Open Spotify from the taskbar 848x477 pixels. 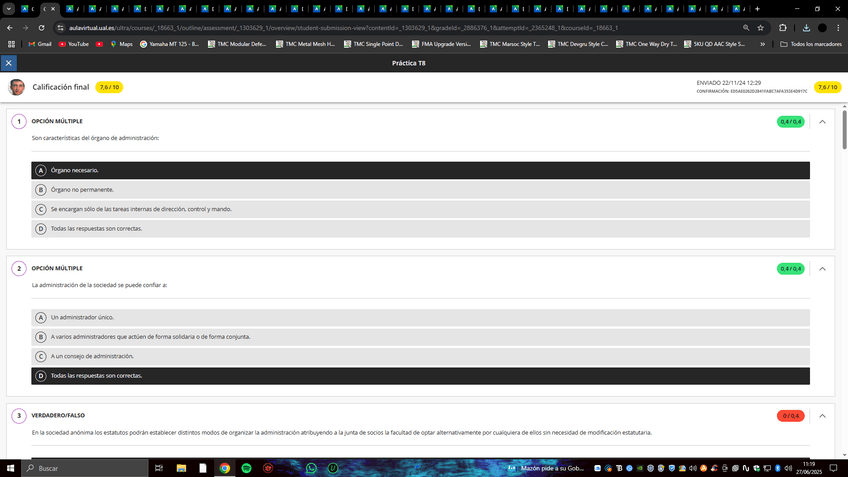pos(246,468)
